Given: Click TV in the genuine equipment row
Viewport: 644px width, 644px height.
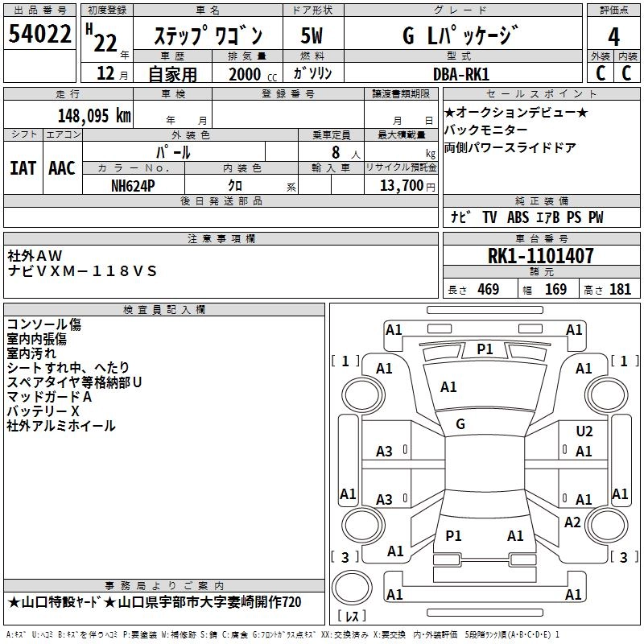Looking at the screenshot, I should pos(489,217).
